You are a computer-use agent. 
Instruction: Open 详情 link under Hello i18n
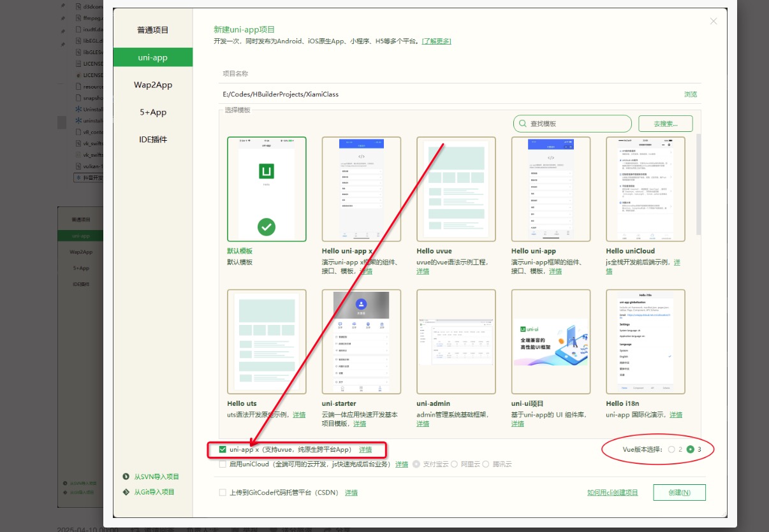pyautogui.click(x=675, y=415)
